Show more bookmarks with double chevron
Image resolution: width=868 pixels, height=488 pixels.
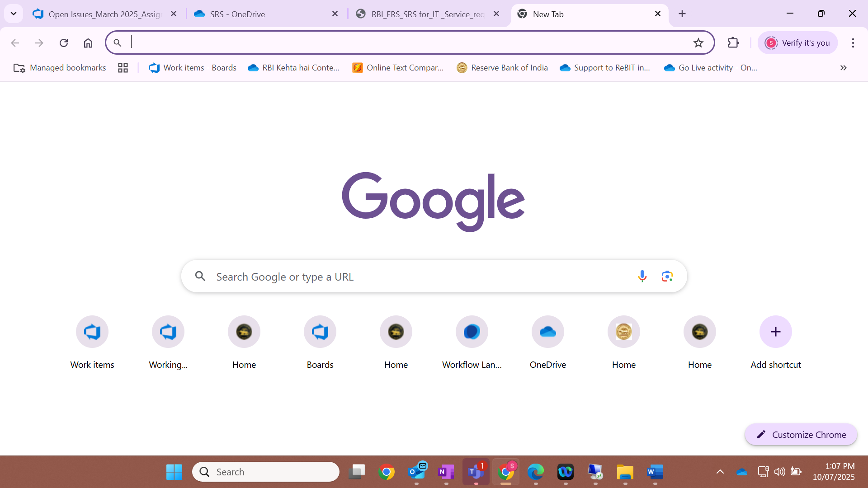coord(843,68)
